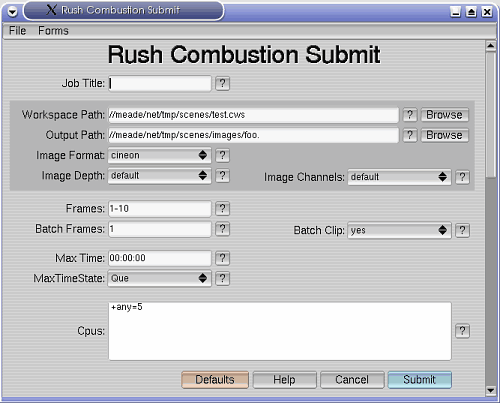
Task: Open help for Image Channels
Action: click(x=462, y=177)
